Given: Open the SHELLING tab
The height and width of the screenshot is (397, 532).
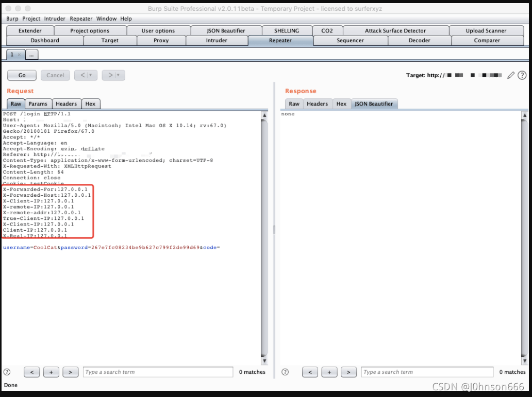Looking at the screenshot, I should [x=287, y=30].
